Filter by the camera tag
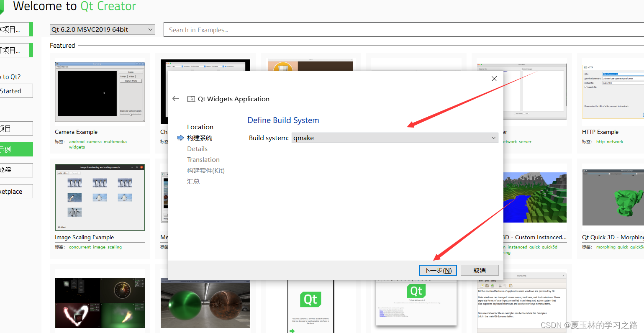Image resolution: width=644 pixels, height=333 pixels. point(94,142)
